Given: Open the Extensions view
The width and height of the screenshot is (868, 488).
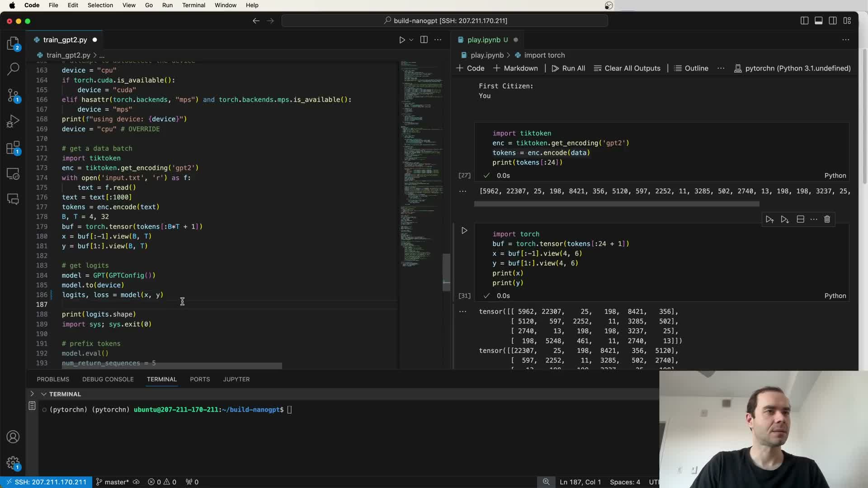Looking at the screenshot, I should click(13, 148).
